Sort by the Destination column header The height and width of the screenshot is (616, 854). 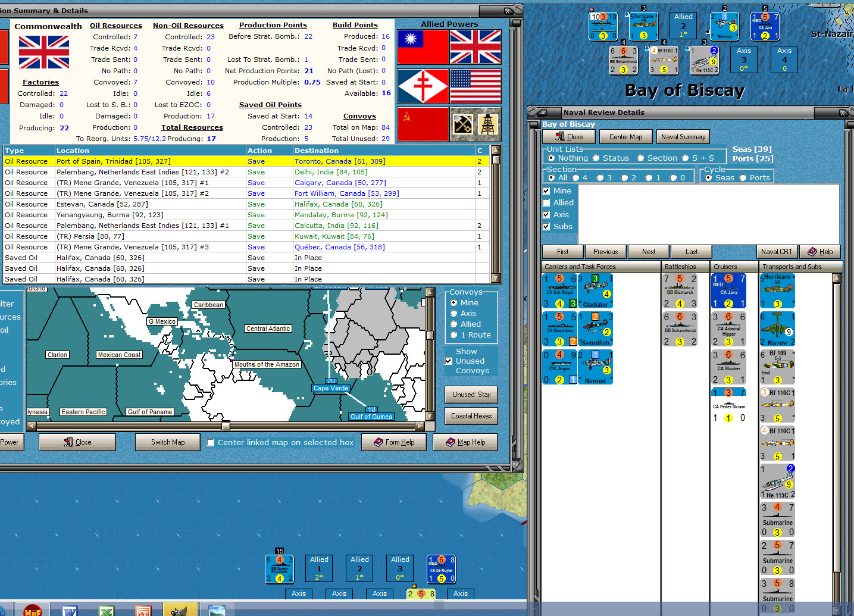tap(384, 151)
